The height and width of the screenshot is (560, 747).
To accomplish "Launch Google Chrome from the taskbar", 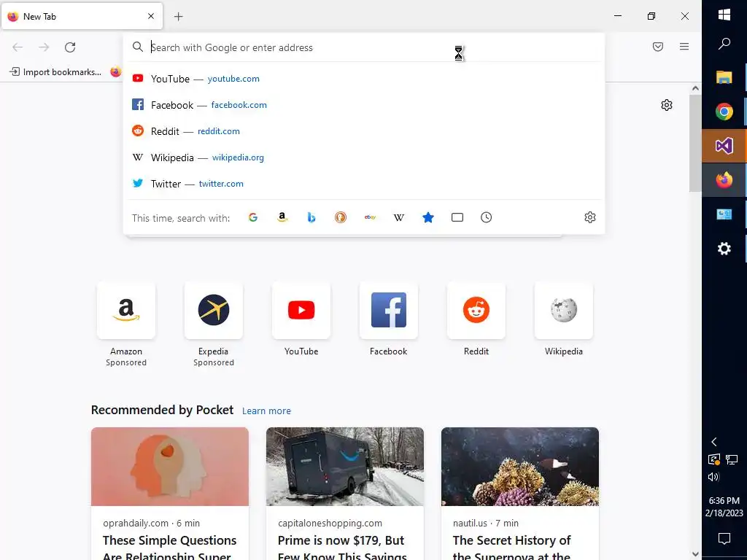I will pos(724,112).
